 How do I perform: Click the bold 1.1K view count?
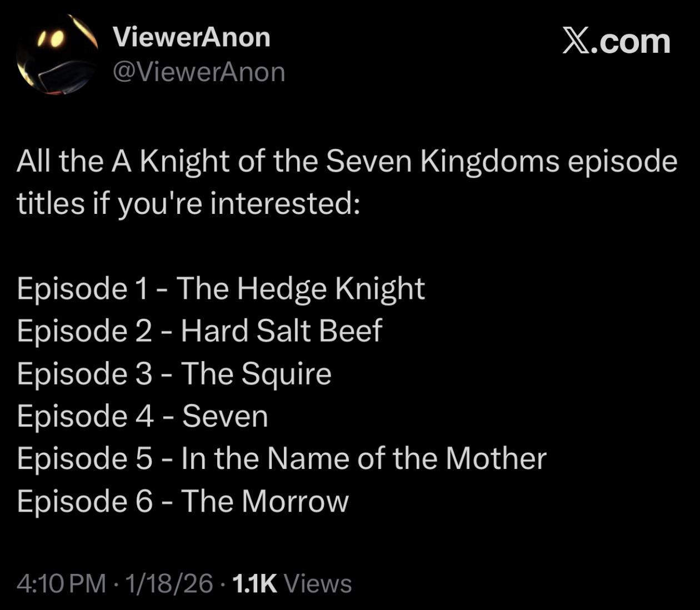[x=255, y=583]
